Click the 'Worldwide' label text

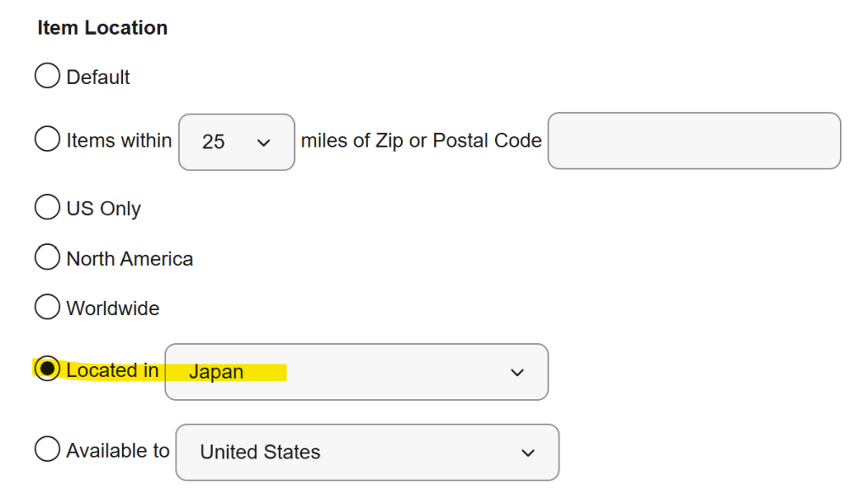(113, 308)
